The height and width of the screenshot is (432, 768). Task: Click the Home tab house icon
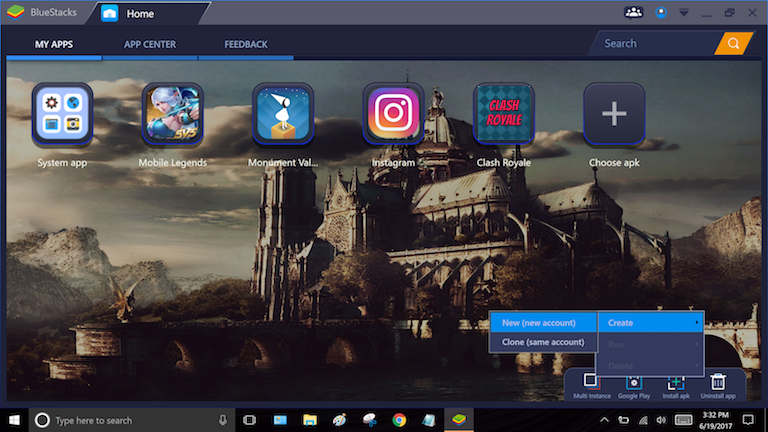tap(110, 13)
